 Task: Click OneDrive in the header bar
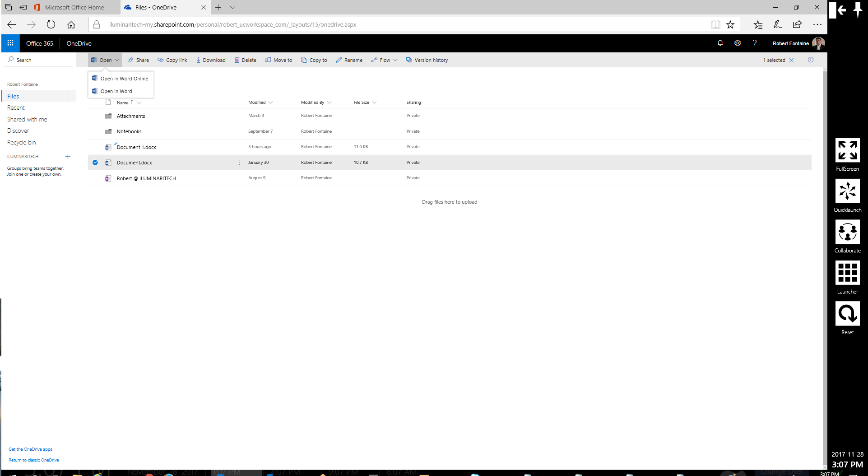(x=79, y=43)
